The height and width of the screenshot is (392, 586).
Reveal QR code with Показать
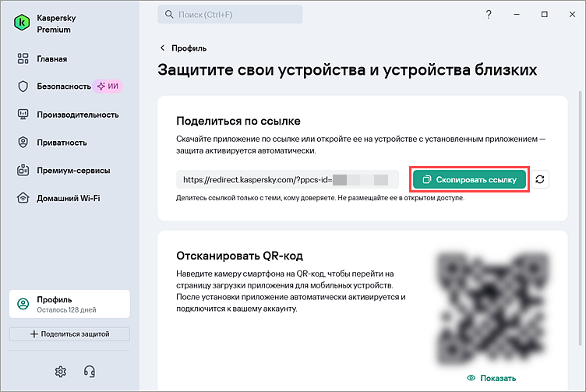click(492, 378)
